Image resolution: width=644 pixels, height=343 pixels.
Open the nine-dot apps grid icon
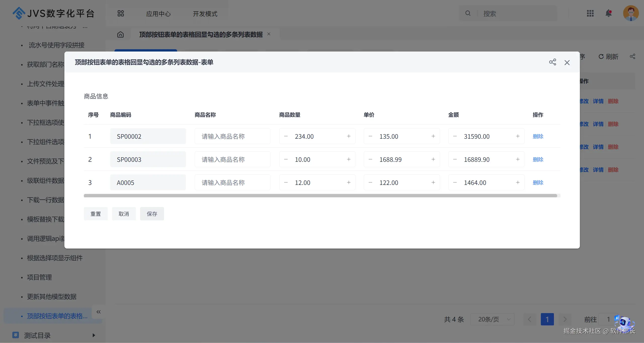coord(590,13)
